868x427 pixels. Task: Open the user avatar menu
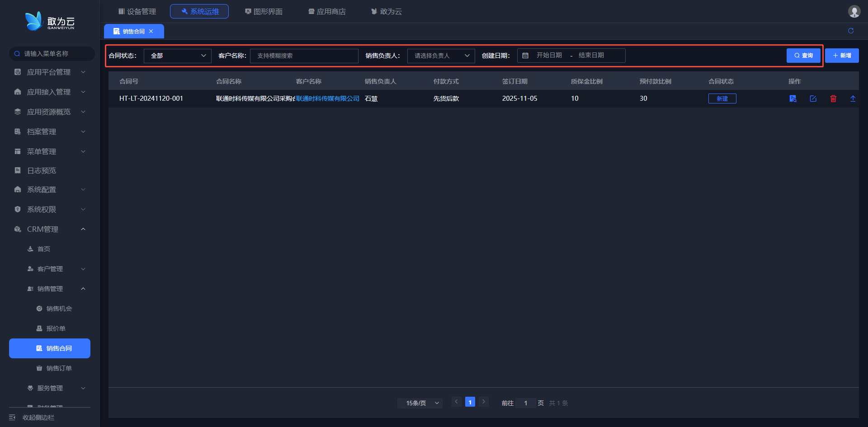854,11
